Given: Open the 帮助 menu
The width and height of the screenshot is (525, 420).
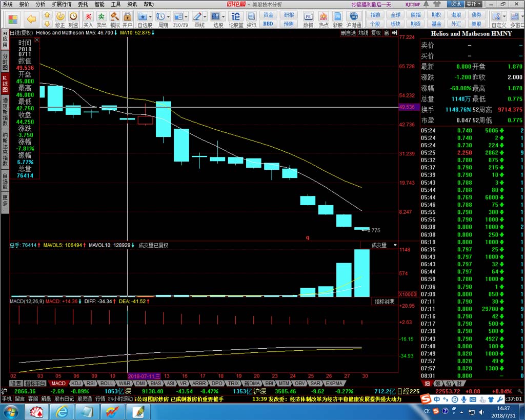Looking at the screenshot, I should click(148, 4).
